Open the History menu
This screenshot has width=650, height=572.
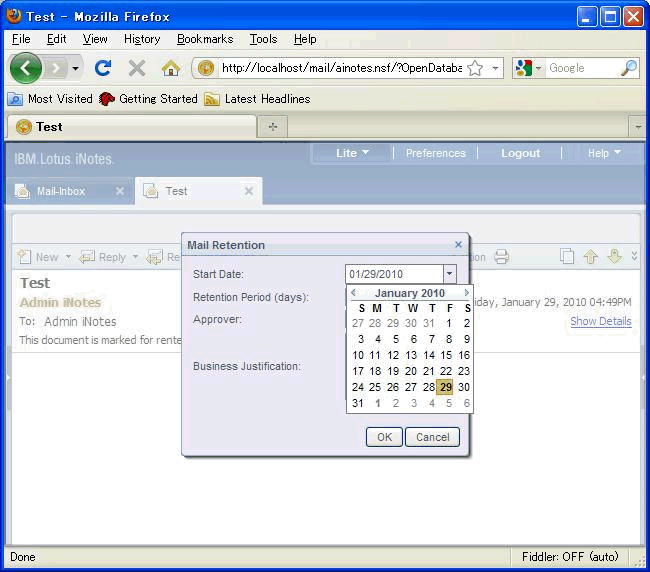[142, 39]
